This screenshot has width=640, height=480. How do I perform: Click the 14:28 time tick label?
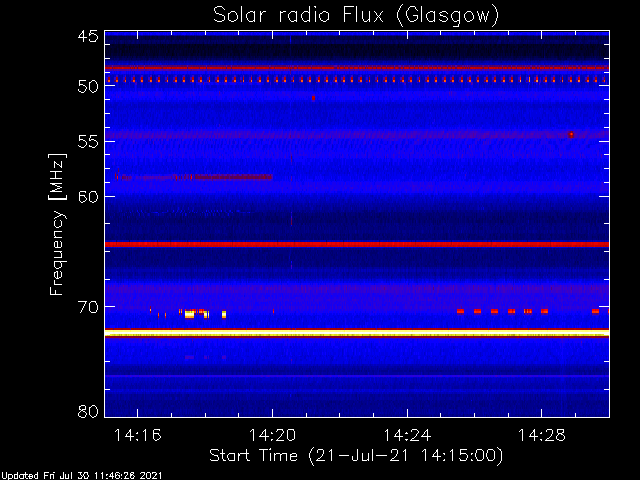coord(542,435)
